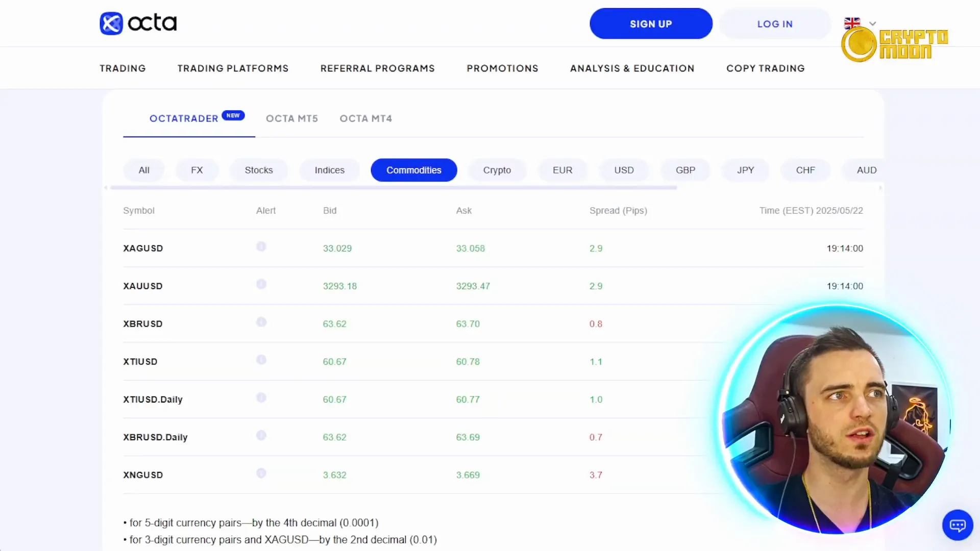The image size is (980, 551).
Task: Open the live chat bubble icon
Action: [958, 524]
